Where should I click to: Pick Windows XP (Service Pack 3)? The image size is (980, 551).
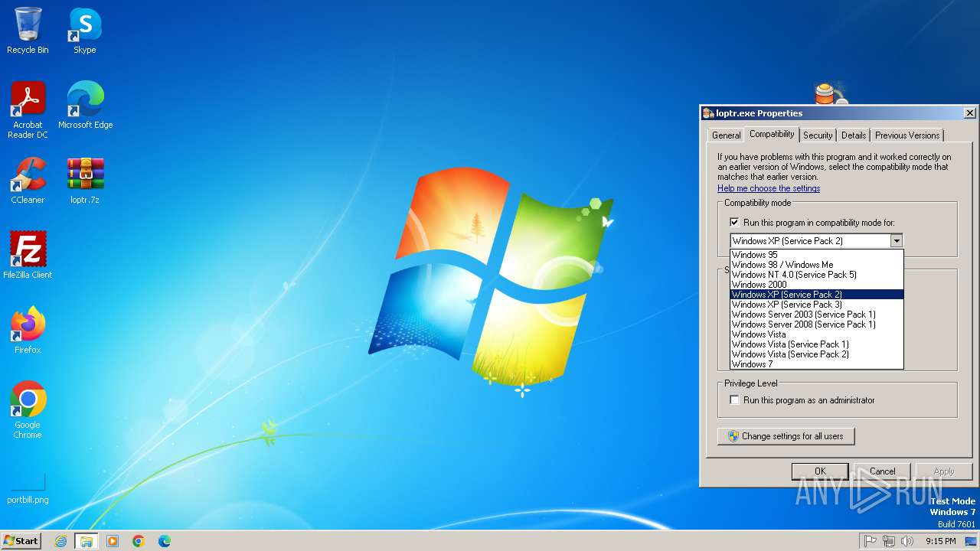(x=817, y=305)
